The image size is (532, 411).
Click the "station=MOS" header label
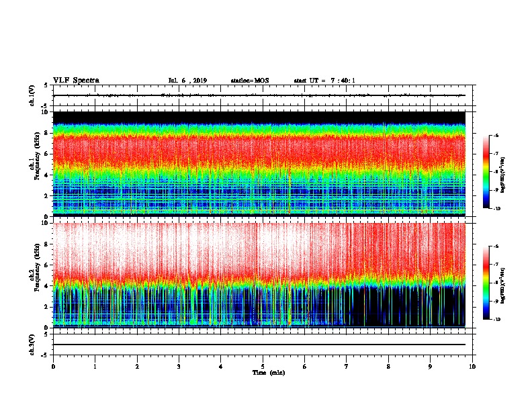click(x=250, y=81)
